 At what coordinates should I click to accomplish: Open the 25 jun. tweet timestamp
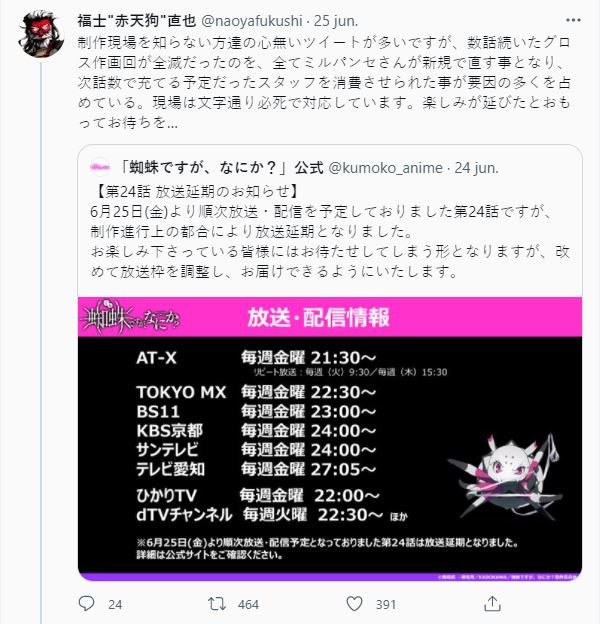point(336,21)
